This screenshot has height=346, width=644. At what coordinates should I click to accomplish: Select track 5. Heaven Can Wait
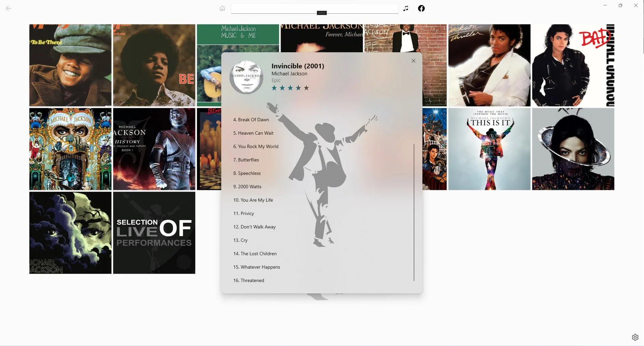(253, 133)
